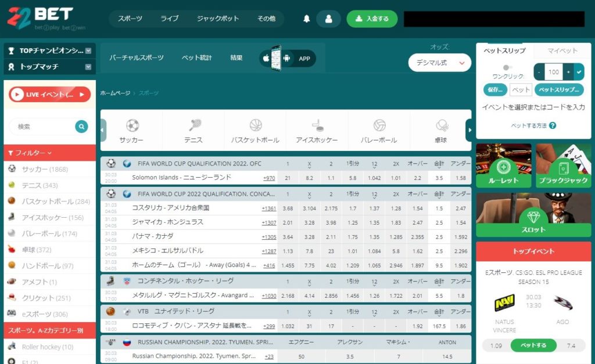Open ベット統計 page
The image size is (595, 364).
point(197,57)
